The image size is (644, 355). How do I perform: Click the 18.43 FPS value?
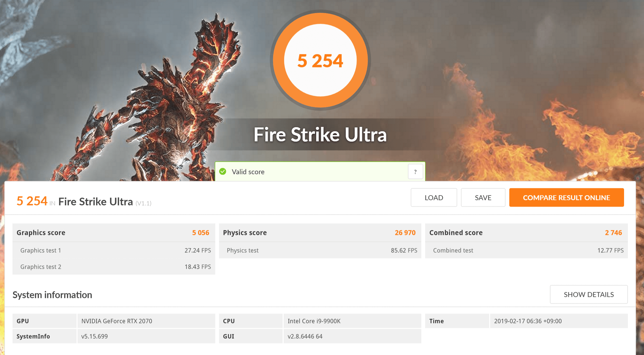tap(198, 267)
